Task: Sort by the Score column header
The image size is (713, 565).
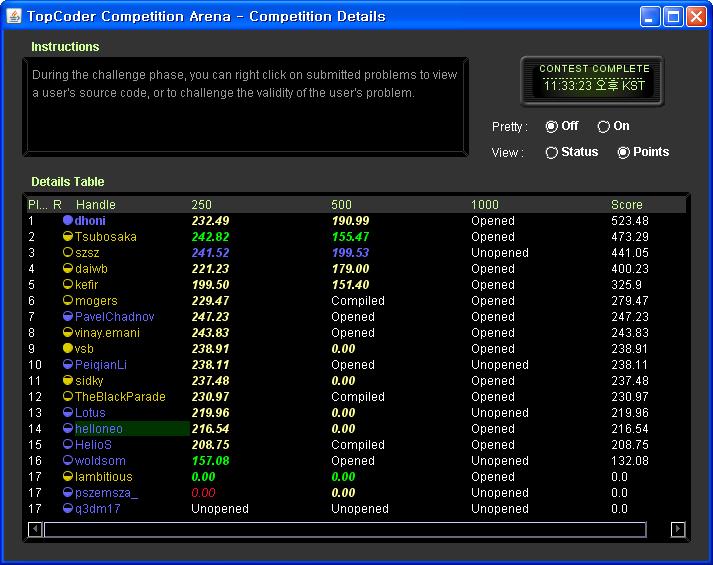Action: (627, 205)
